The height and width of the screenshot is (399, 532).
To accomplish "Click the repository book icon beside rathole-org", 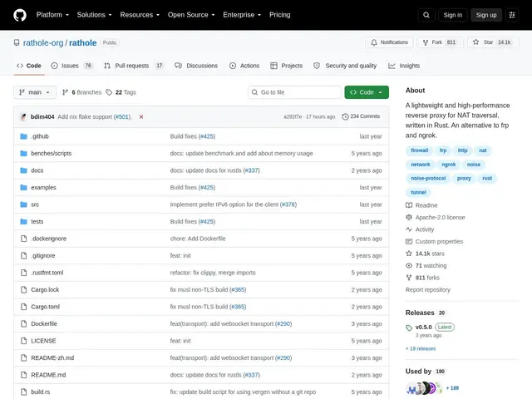I will pyautogui.click(x=17, y=42).
